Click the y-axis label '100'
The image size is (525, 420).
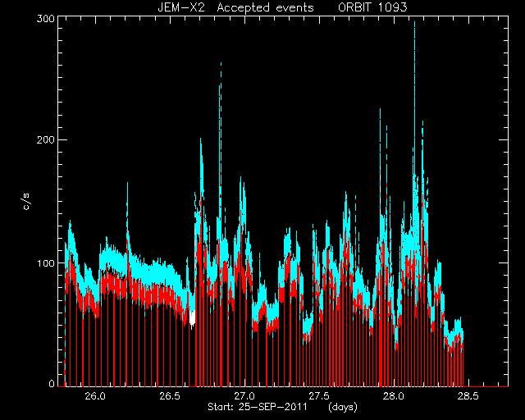pyautogui.click(x=46, y=263)
